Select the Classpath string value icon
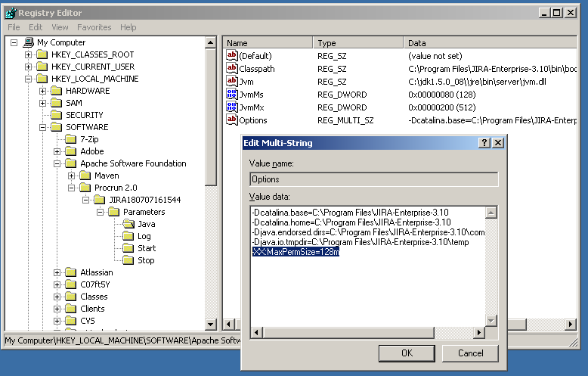This screenshot has height=376, width=588. click(x=232, y=69)
